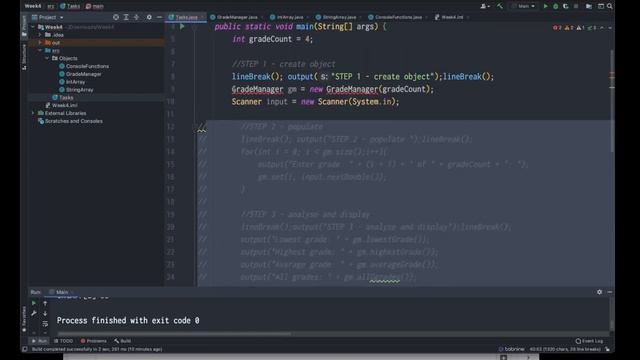Viewport: 640px width, 360px height.
Task: Click the errors indicator in editor corner
Action: point(557,28)
